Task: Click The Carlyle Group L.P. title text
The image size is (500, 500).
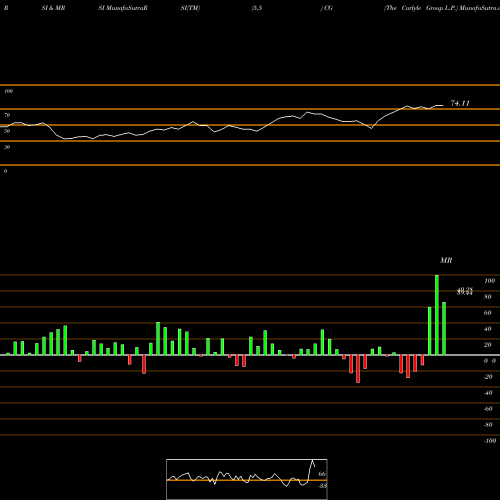Action: [x=420, y=8]
